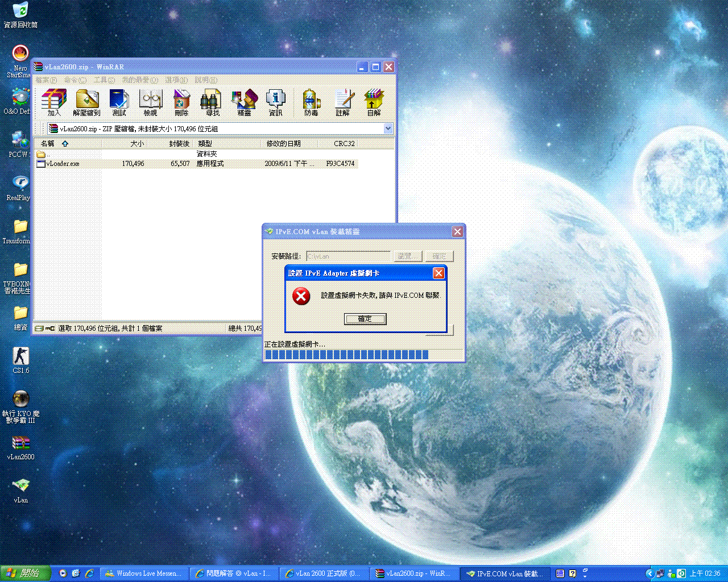The image size is (728, 582).
Task: Open the 工具 (Tools) menu
Action: pyautogui.click(x=104, y=80)
